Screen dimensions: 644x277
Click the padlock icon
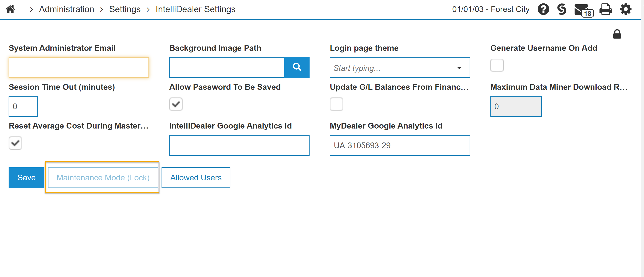(x=617, y=34)
